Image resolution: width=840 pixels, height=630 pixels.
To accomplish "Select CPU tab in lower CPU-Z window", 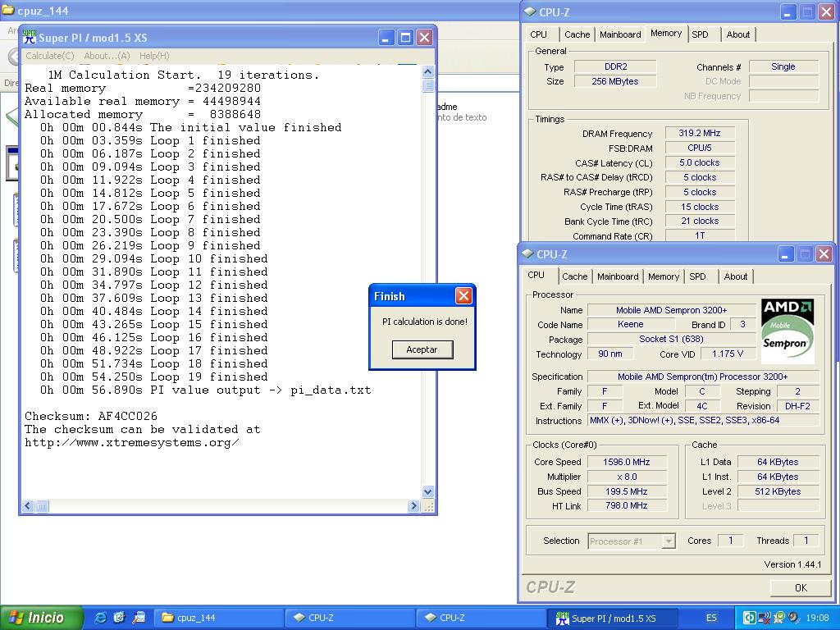I will click(x=536, y=276).
